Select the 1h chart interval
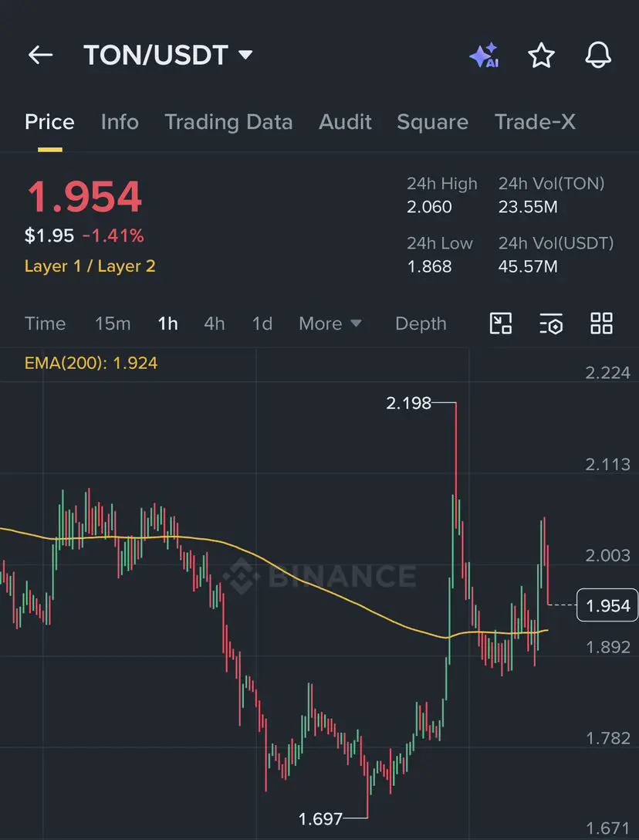This screenshot has height=840, width=639. point(167,323)
